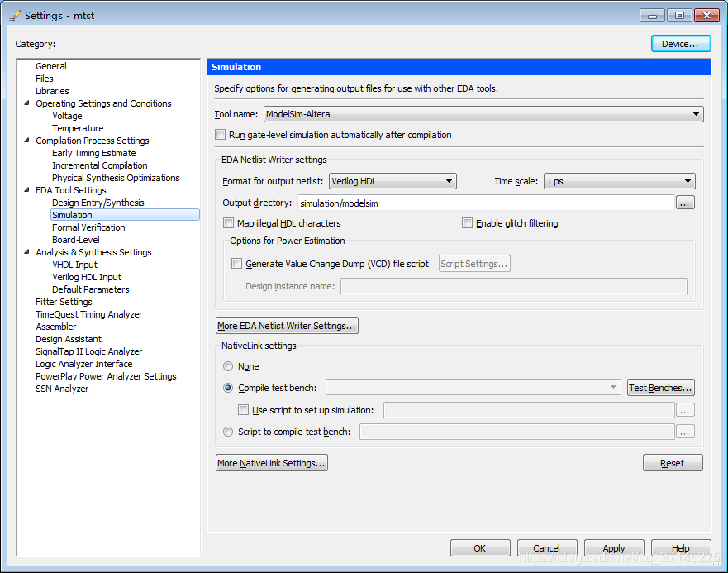728x573 pixels.
Task: Tick Use script to set up simulation
Action: (243, 410)
